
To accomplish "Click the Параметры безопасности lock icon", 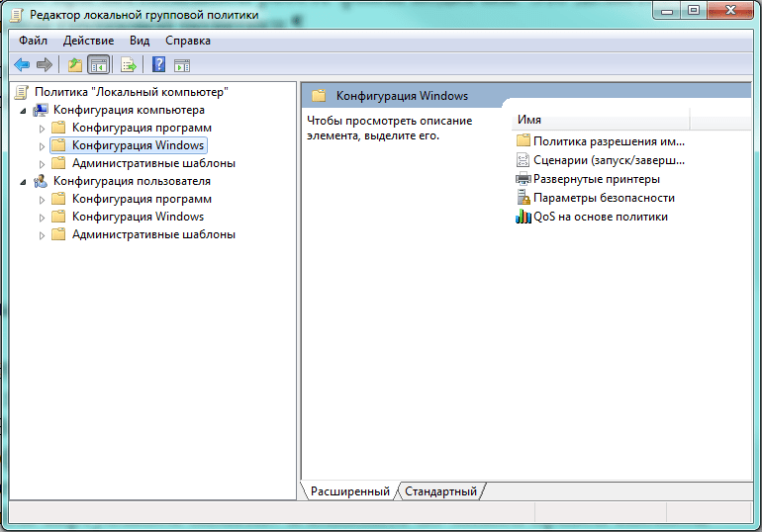I will tap(523, 197).
